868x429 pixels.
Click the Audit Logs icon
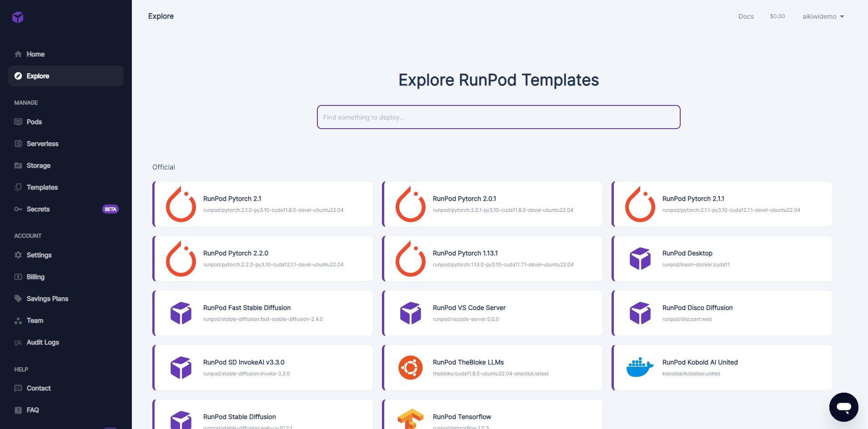18,342
